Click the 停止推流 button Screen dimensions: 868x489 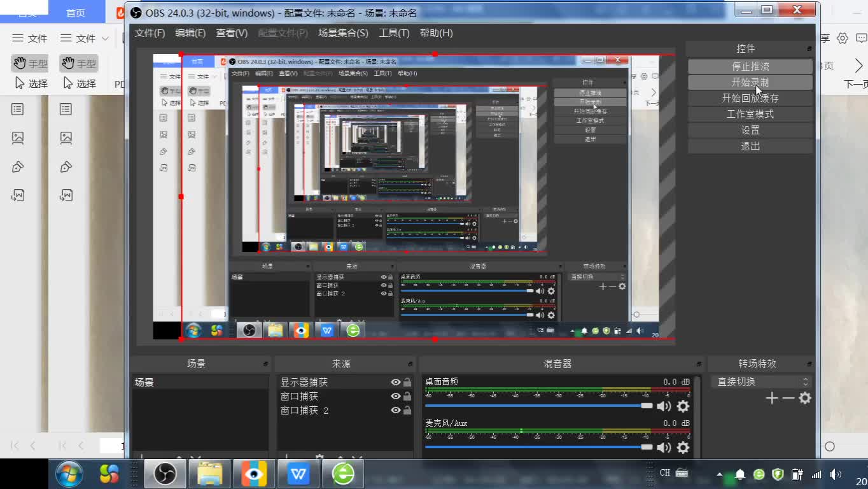[x=750, y=66]
